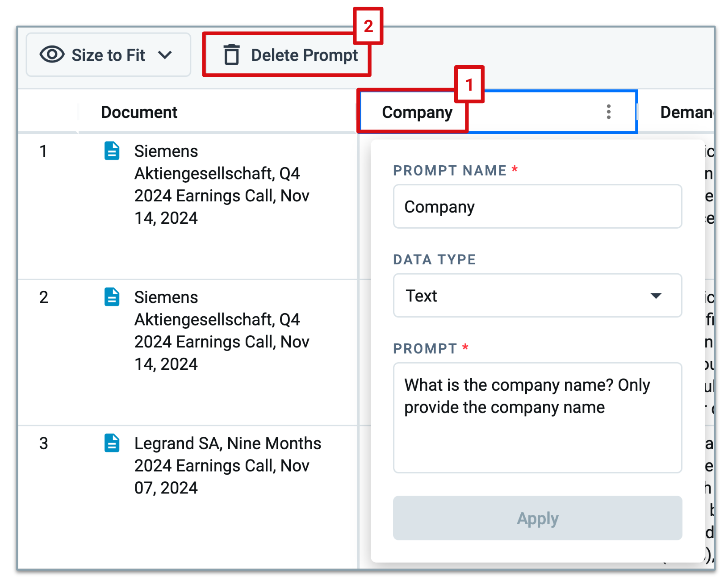Click the document icon in row 2
The image size is (728, 585).
(112, 297)
